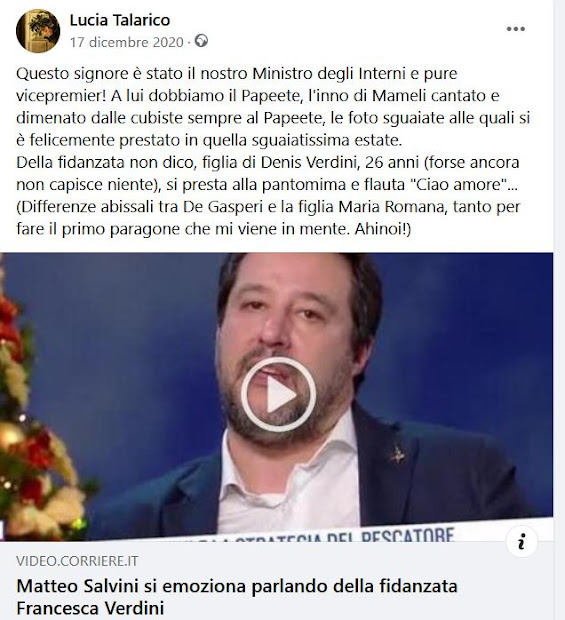Click the text mentioning 'De Gasperi'
The height and width of the screenshot is (620, 565).
click(x=268, y=217)
